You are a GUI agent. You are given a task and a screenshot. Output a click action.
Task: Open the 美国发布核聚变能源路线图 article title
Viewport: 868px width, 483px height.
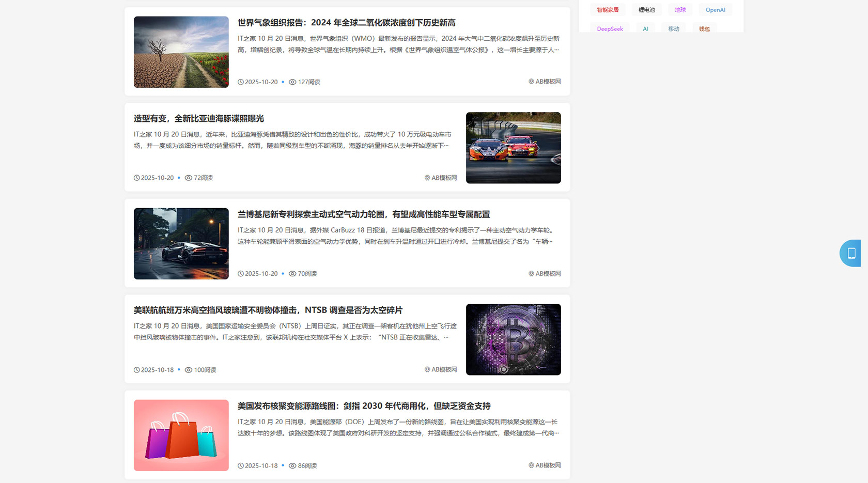click(364, 406)
